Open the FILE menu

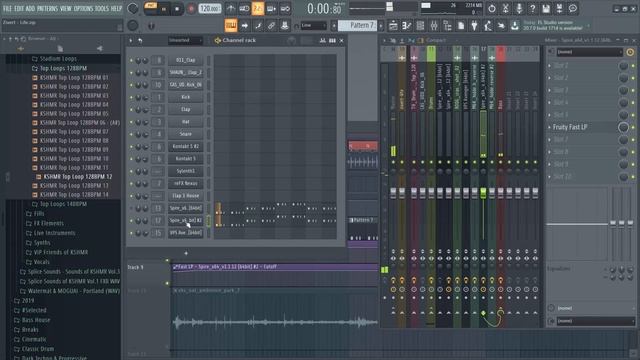[x=7, y=9]
